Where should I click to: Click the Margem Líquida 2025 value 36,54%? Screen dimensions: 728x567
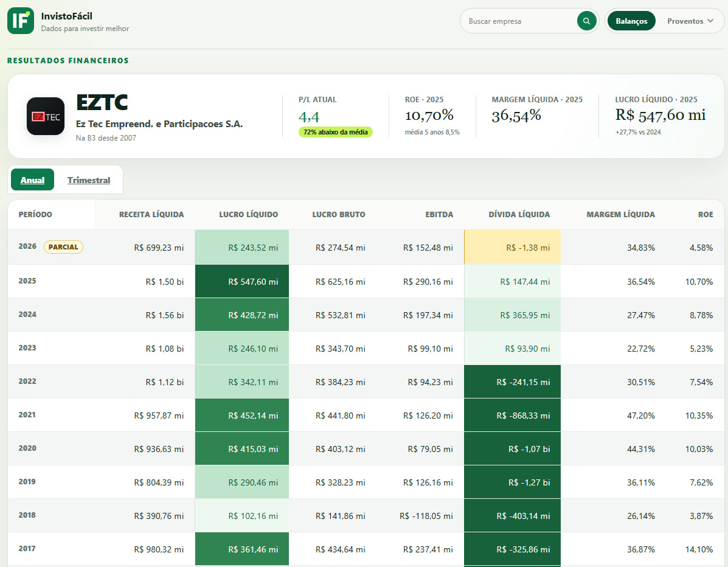[516, 115]
